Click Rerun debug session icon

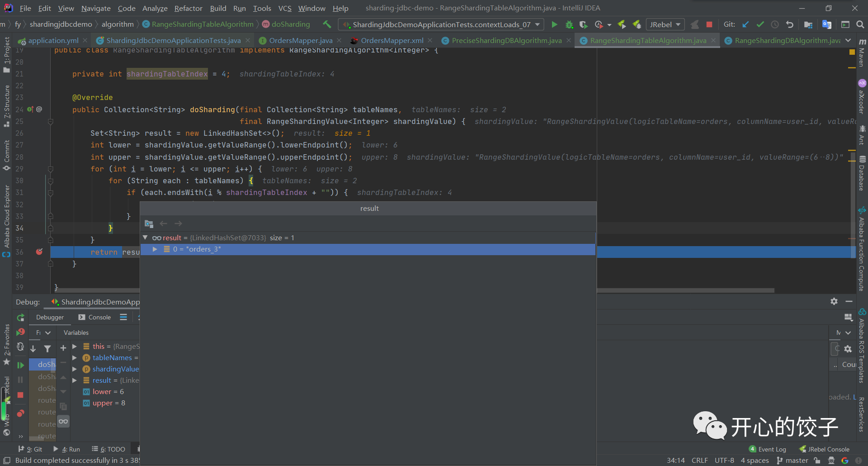tap(20, 318)
